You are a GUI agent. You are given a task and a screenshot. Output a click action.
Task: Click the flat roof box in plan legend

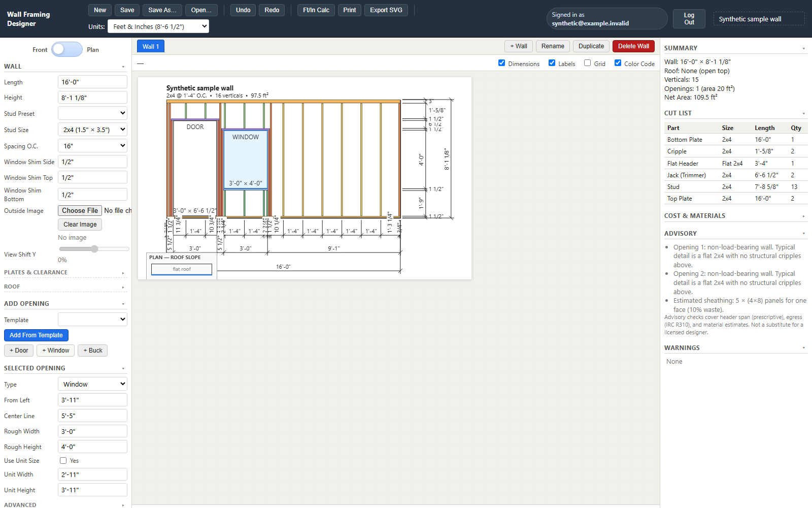(x=182, y=269)
